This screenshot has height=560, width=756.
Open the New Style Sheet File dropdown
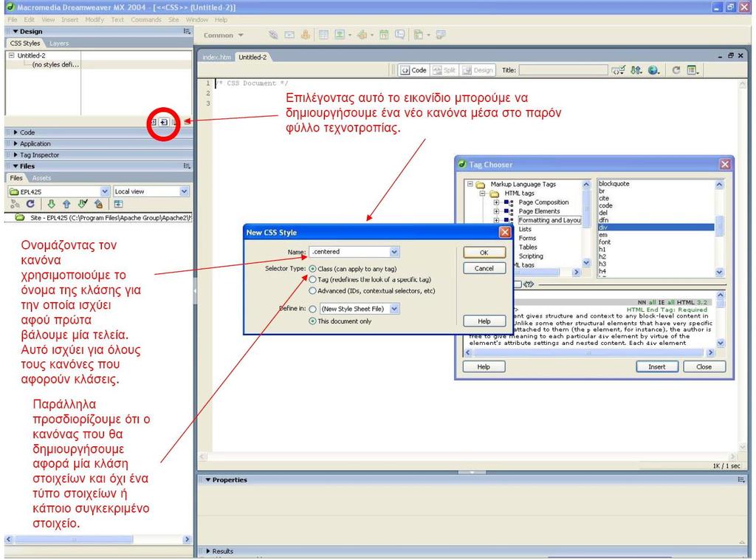click(394, 309)
